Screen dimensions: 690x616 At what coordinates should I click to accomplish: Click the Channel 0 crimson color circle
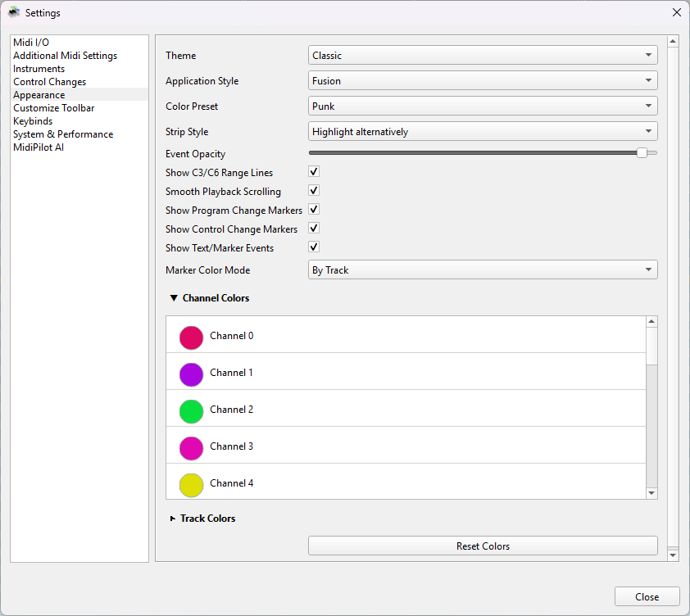pyautogui.click(x=191, y=337)
